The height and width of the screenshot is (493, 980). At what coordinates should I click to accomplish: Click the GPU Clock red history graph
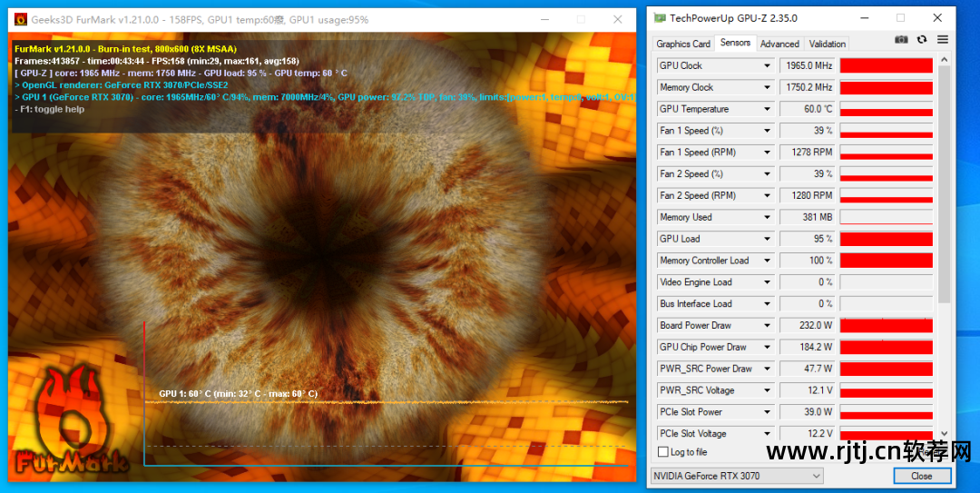[887, 65]
